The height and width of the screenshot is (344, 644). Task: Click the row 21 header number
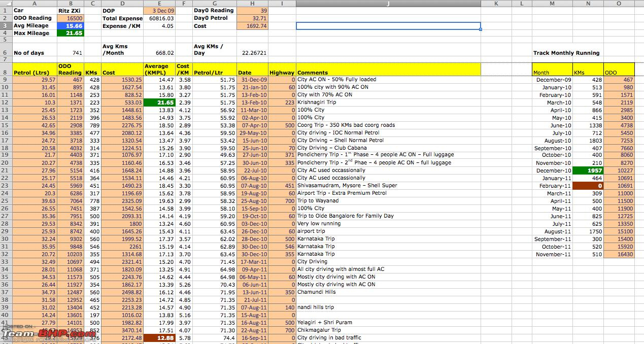pos(6,171)
